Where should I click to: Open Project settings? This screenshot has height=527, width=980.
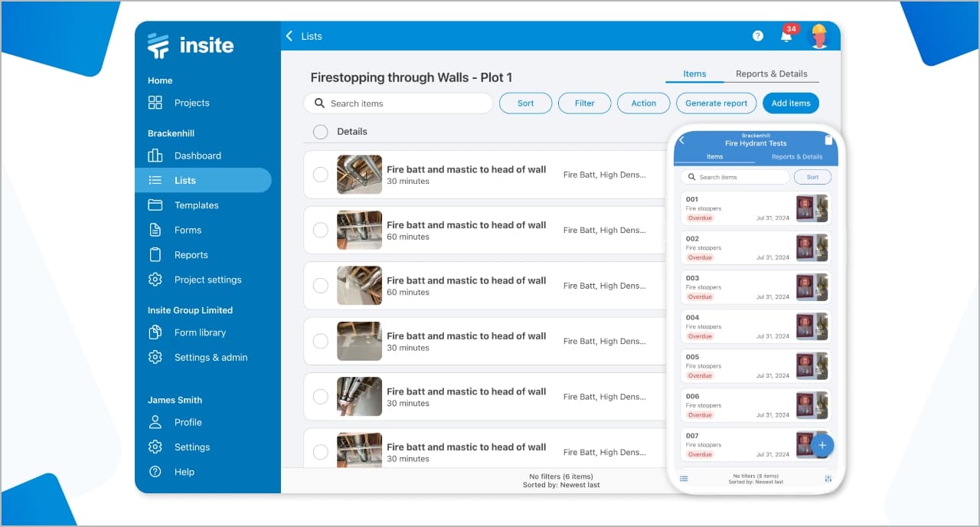(x=194, y=280)
